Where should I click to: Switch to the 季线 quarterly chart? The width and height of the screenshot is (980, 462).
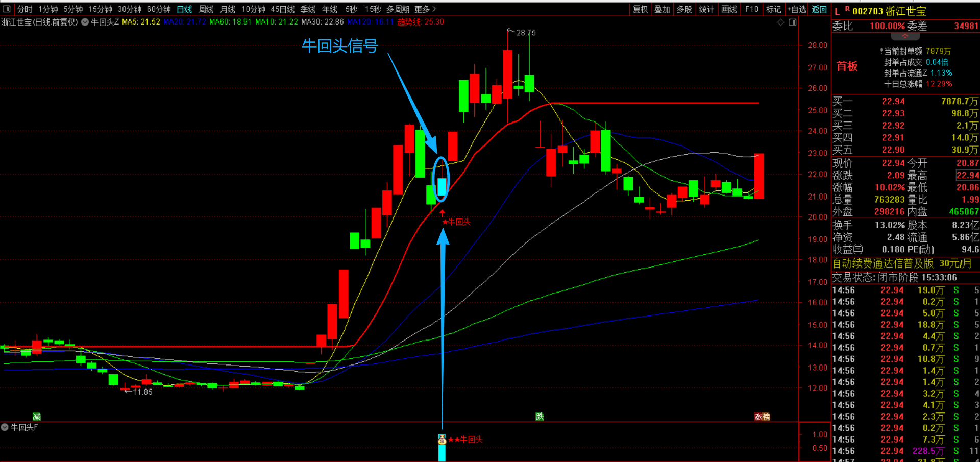tap(308, 9)
